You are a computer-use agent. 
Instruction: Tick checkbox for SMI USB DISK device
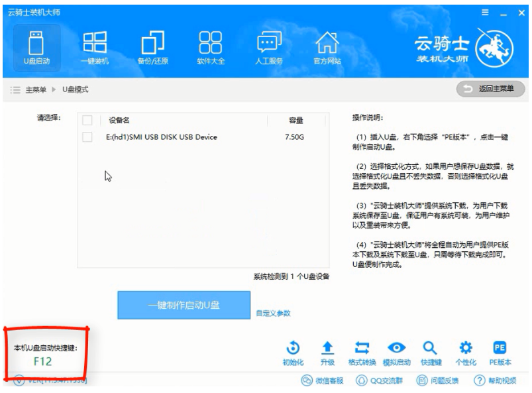[x=87, y=137]
